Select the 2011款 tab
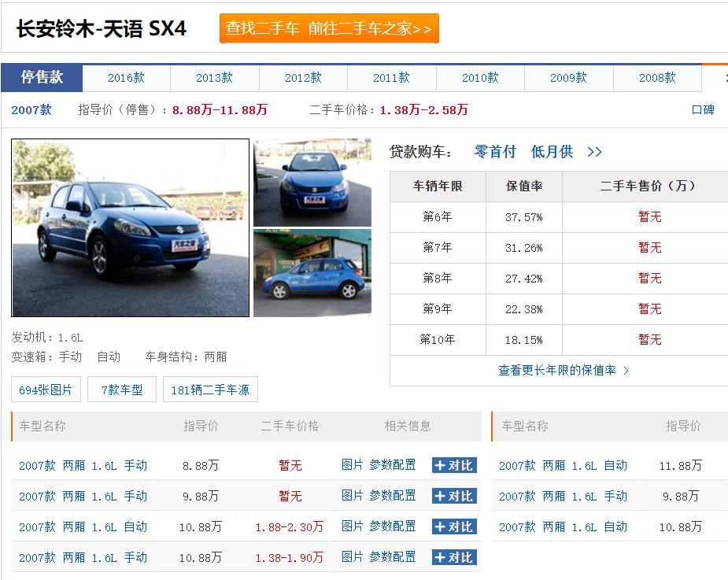Viewport: 728px width, 580px height. pos(391,78)
